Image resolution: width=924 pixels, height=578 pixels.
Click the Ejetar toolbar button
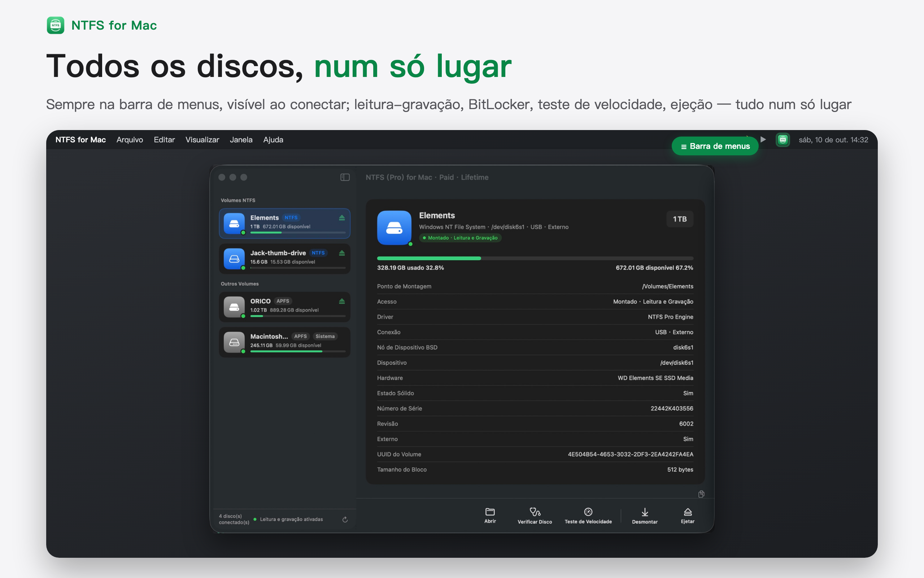click(x=687, y=516)
